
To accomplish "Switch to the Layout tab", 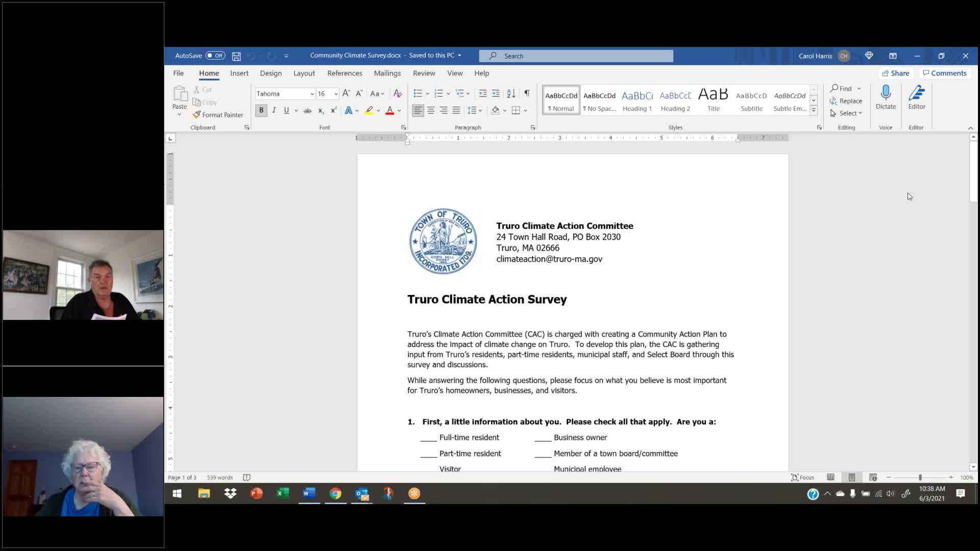I will (x=304, y=73).
